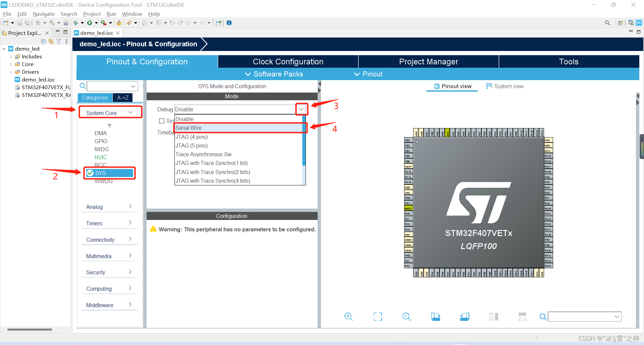Click the vertical split view icon
The height and width of the screenshot is (345, 644).
coord(493,317)
